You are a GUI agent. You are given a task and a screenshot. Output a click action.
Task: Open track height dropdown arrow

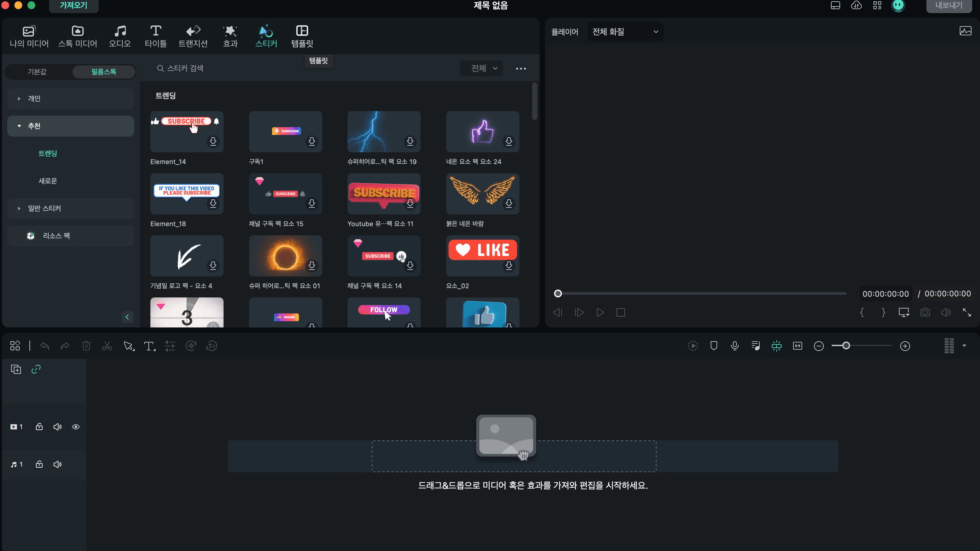pos(964,346)
